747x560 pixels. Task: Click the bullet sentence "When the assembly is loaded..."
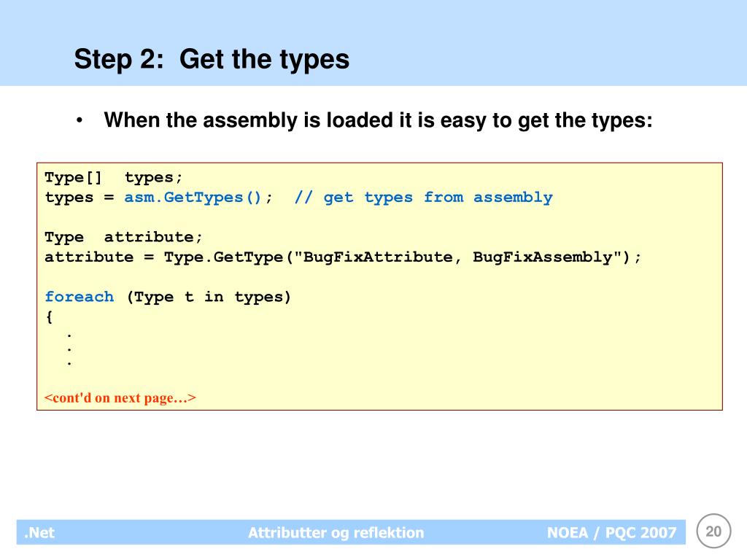coord(379,120)
